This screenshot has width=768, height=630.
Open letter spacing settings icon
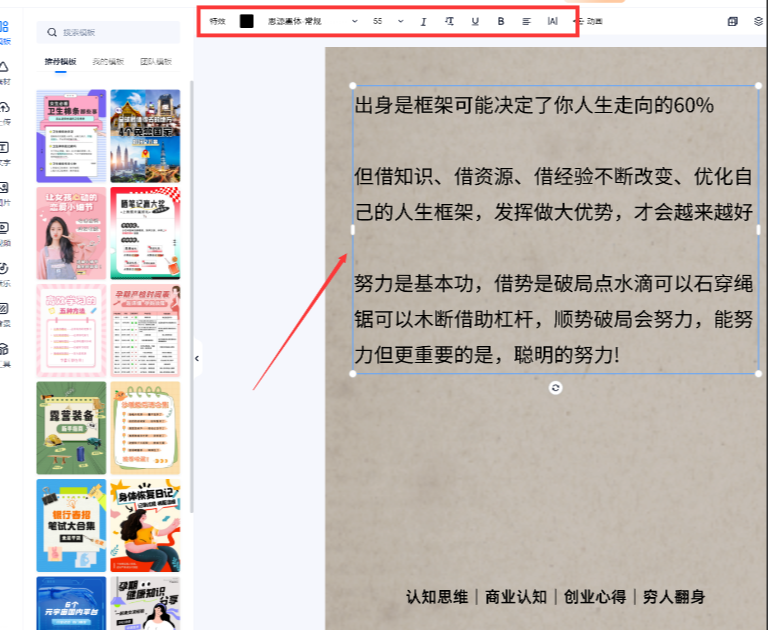pyautogui.click(x=552, y=21)
